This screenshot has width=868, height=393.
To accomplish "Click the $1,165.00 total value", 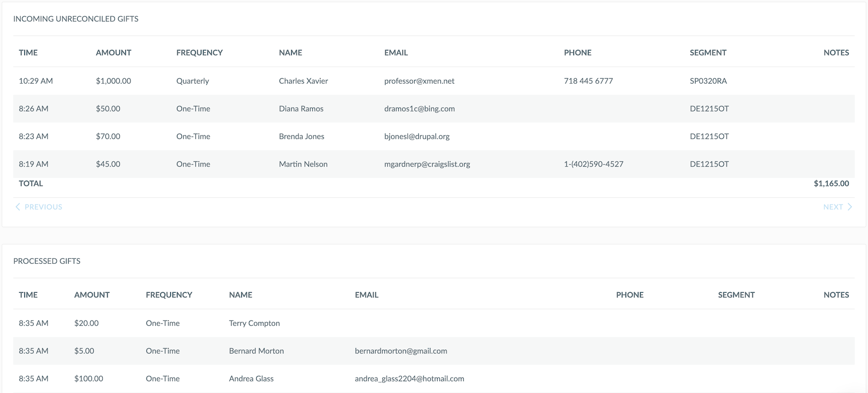I will [831, 183].
